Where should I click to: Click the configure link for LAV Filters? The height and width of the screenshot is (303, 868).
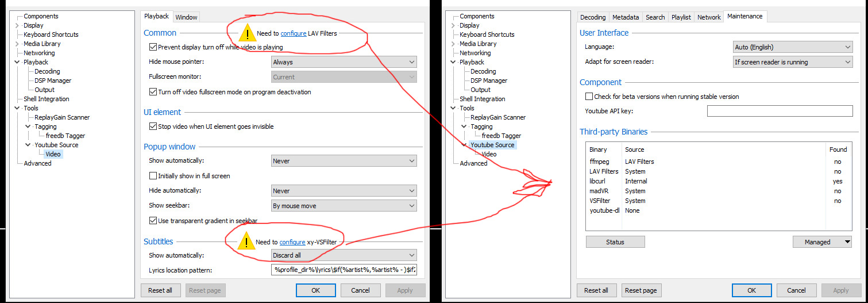point(293,33)
